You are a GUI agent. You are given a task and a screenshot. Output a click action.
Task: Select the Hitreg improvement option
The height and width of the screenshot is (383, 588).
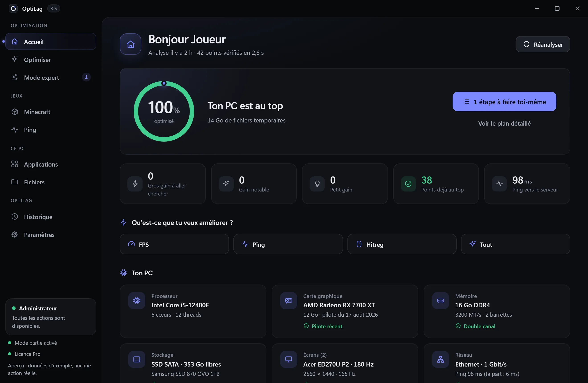pyautogui.click(x=402, y=244)
